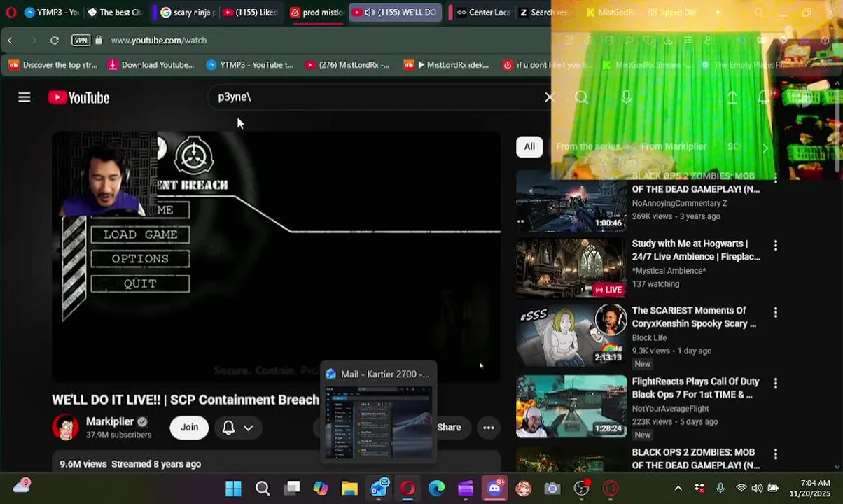Clear the YouTube search box text
The height and width of the screenshot is (504, 843).
click(549, 97)
